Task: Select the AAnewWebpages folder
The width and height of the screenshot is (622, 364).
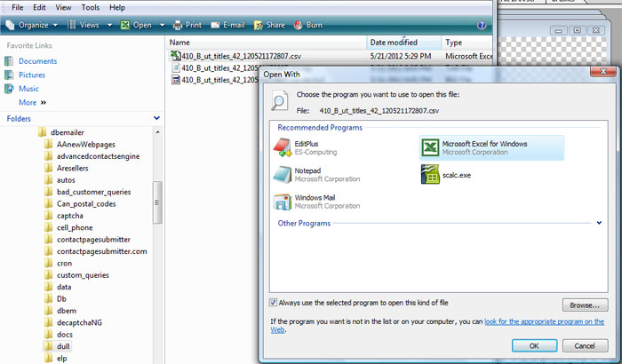Action: [x=80, y=145]
